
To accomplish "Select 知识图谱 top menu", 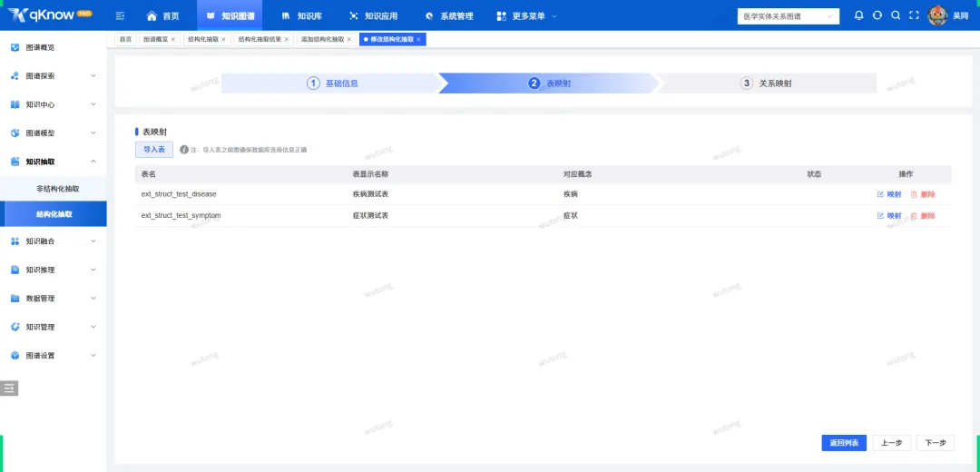I will [230, 15].
